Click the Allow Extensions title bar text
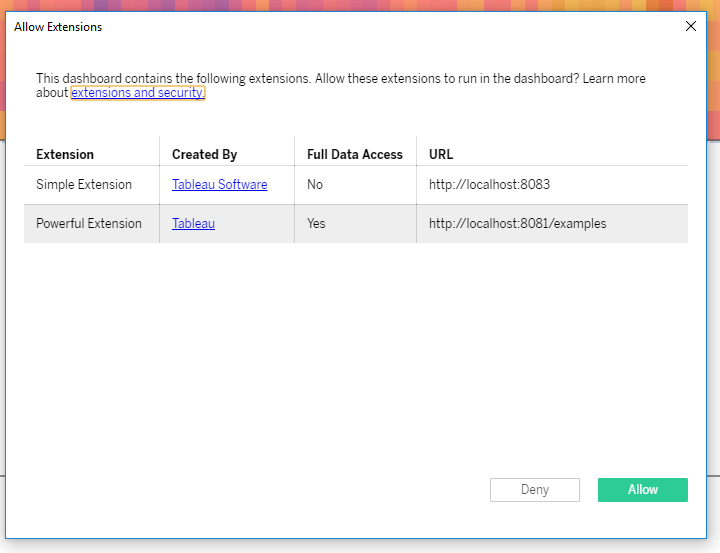720x553 pixels. tap(58, 27)
